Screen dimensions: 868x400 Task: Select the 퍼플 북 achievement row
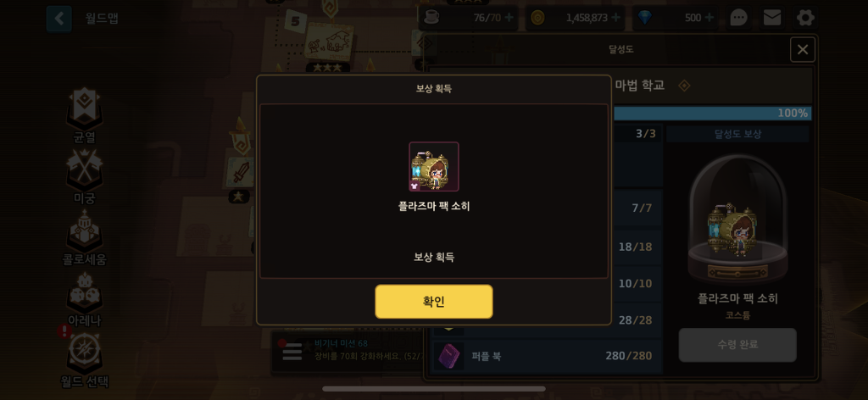(x=547, y=356)
